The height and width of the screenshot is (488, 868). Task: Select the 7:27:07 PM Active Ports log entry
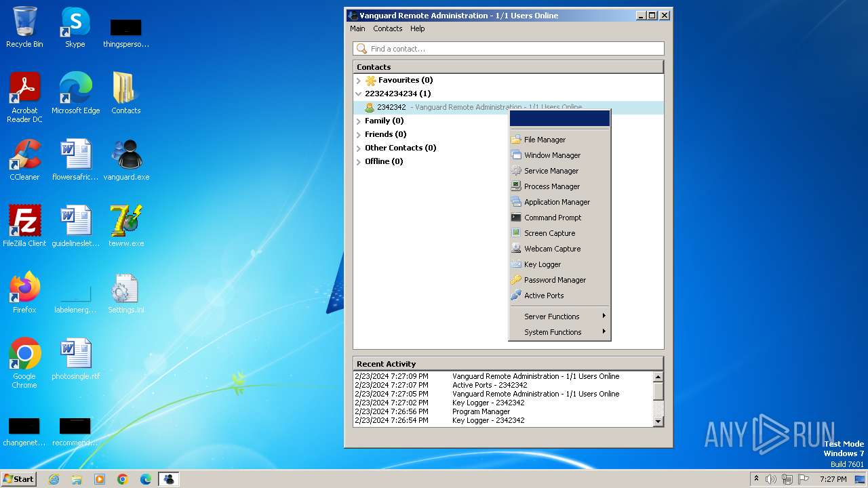(x=503, y=385)
